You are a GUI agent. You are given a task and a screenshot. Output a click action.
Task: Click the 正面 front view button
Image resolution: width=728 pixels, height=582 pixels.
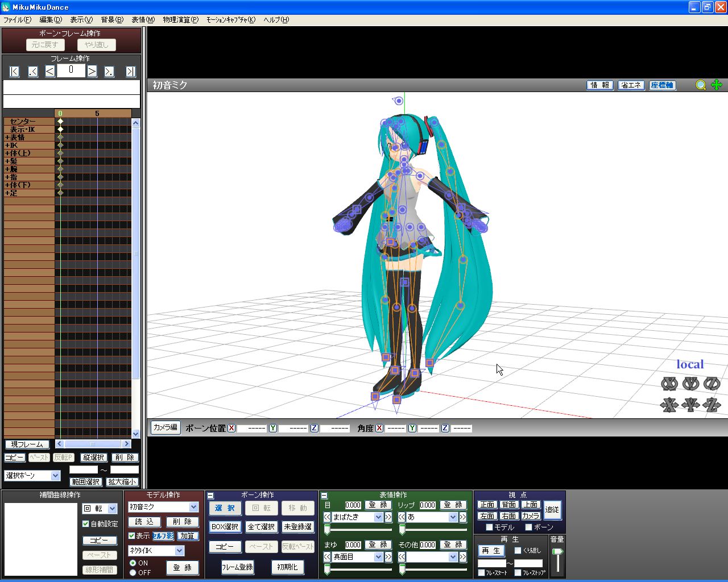pos(487,505)
